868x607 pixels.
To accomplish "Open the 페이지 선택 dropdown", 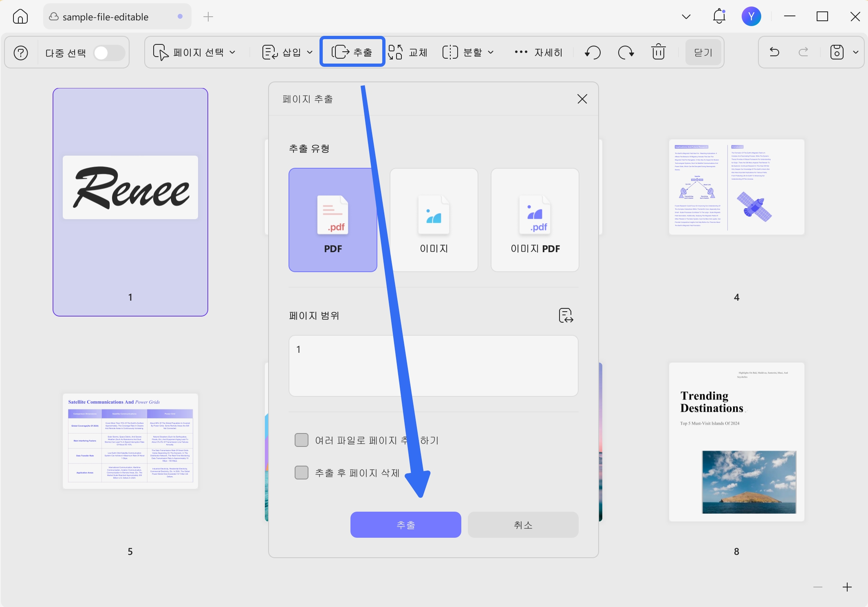I will click(x=194, y=53).
